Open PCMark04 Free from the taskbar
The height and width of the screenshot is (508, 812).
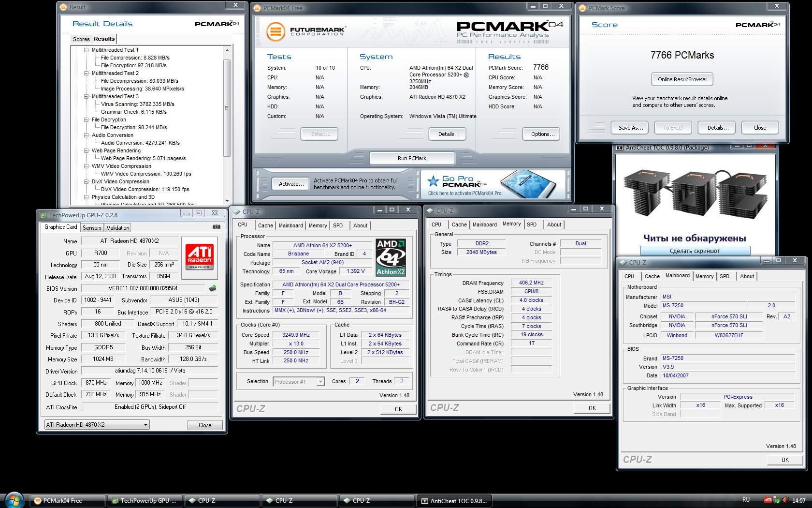(x=68, y=501)
